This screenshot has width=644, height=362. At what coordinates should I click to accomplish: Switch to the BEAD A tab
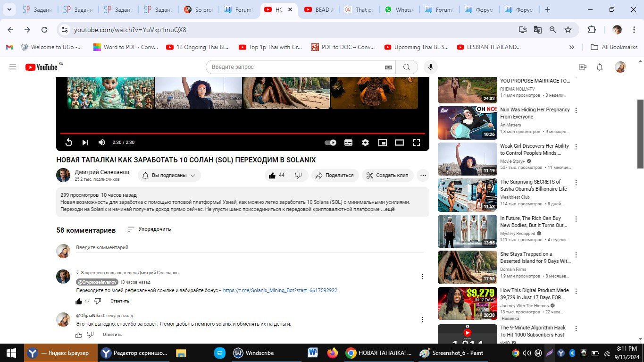point(318,9)
